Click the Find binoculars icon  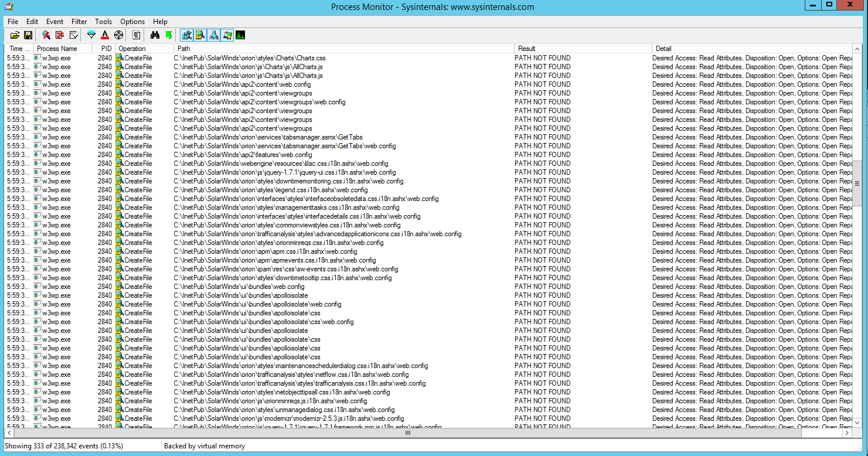click(x=154, y=35)
